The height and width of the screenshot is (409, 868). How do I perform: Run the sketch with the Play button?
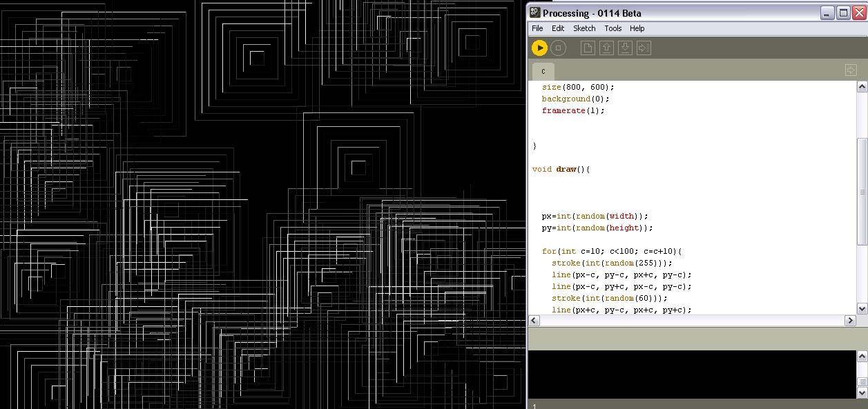pyautogui.click(x=539, y=48)
